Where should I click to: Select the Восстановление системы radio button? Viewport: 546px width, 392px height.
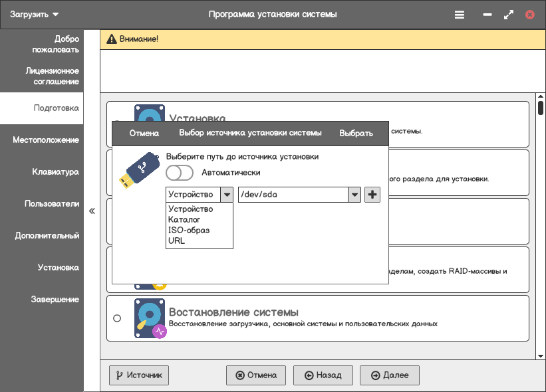117,318
